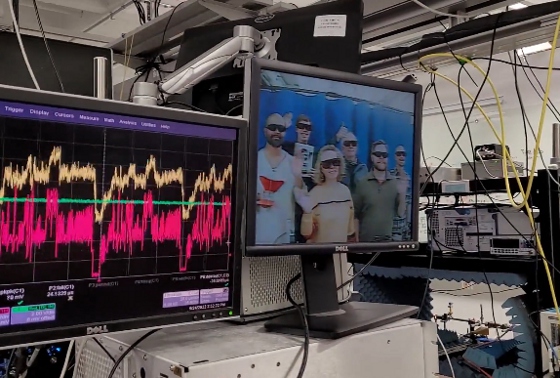Screen dimensions: 560x378
Task: Open the trigger descriptor box at right
Action: 214,295
